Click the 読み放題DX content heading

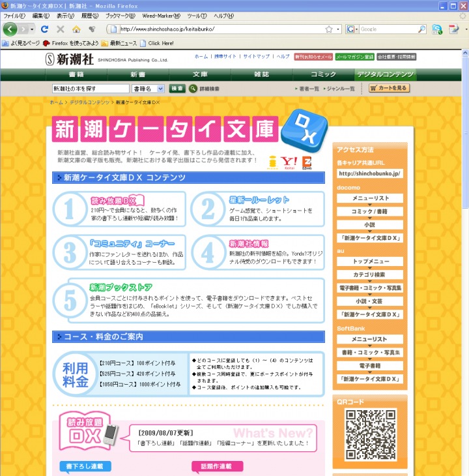point(117,200)
